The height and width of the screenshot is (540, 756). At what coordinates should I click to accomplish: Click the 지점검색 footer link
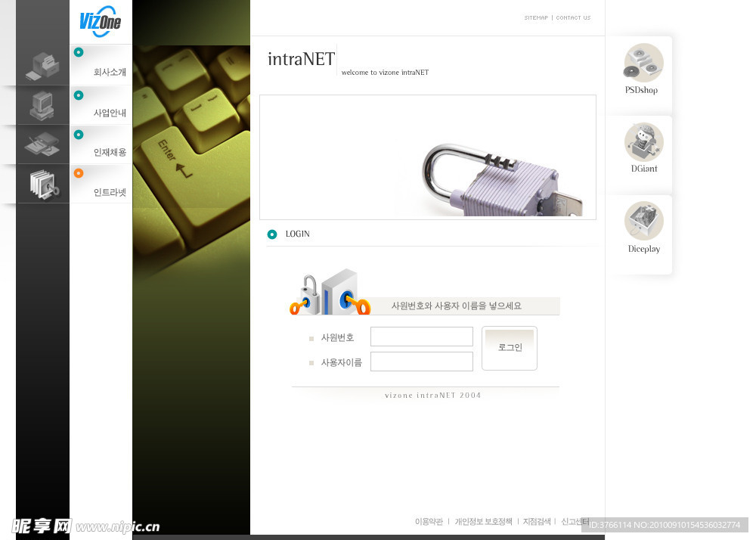coord(537,522)
